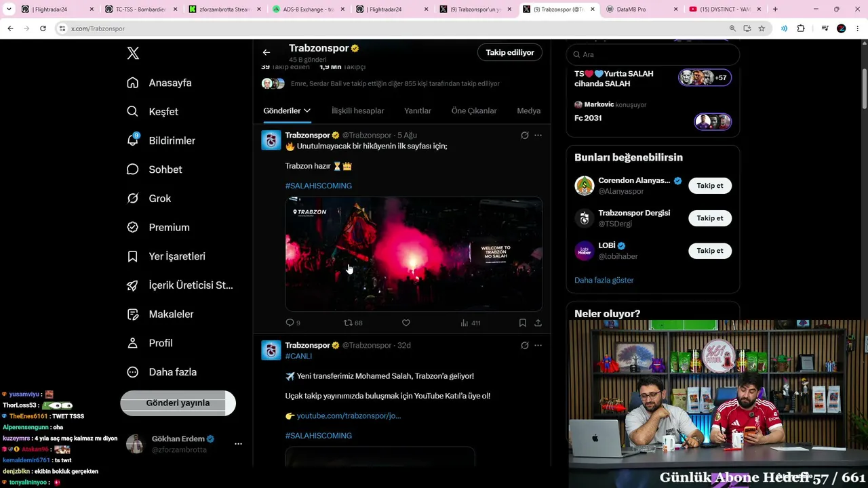Switch to Yanıtlar tab

coord(418,110)
